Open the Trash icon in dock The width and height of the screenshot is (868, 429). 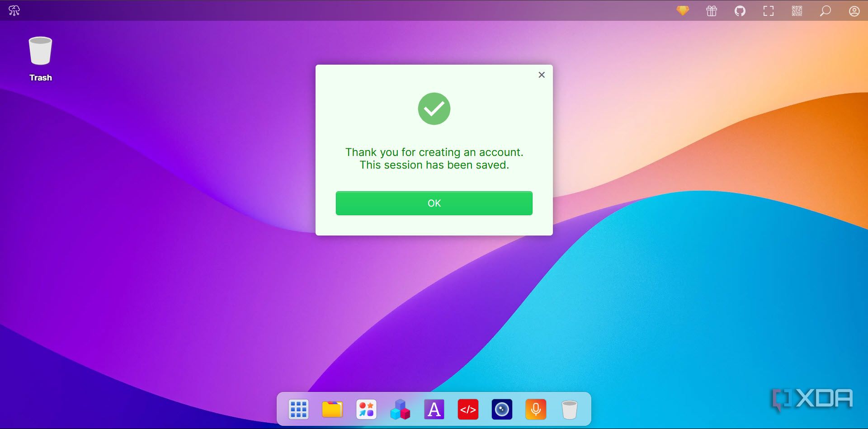click(x=570, y=410)
